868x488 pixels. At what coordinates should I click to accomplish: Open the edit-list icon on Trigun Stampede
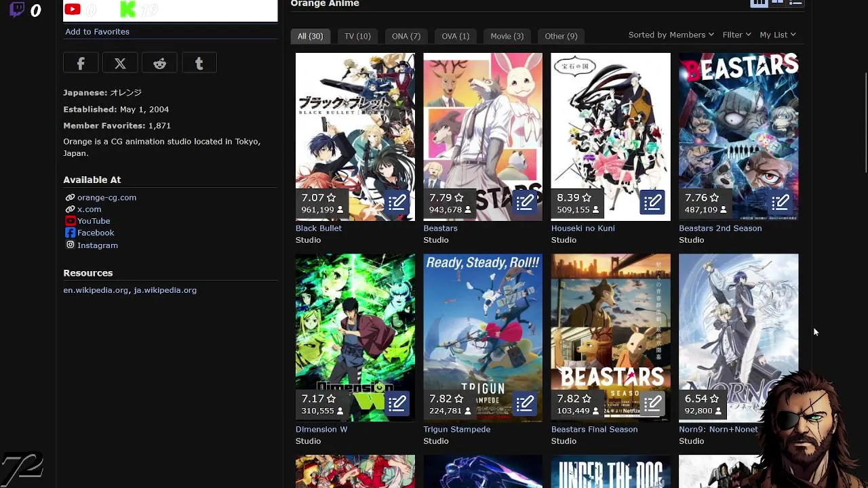click(524, 403)
